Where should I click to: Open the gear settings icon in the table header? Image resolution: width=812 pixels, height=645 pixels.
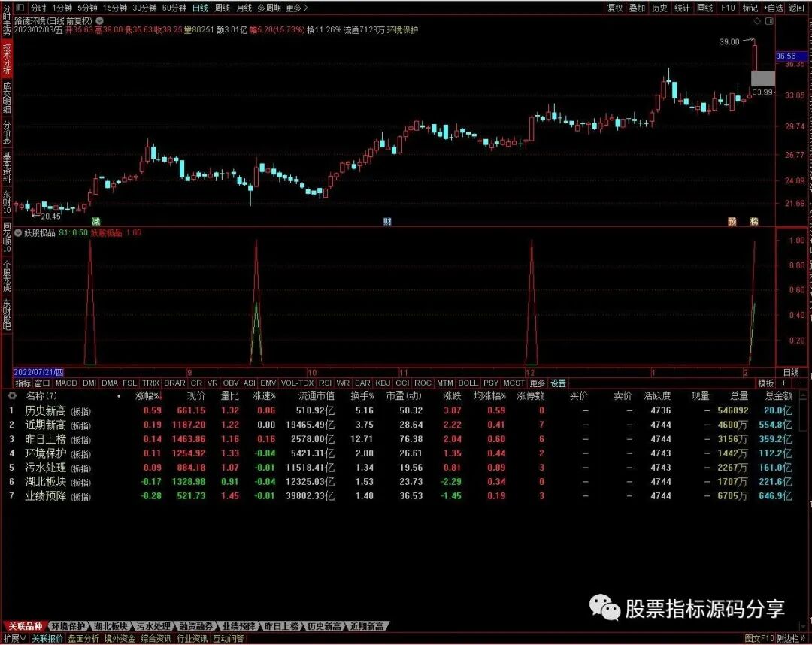[x=12, y=396]
